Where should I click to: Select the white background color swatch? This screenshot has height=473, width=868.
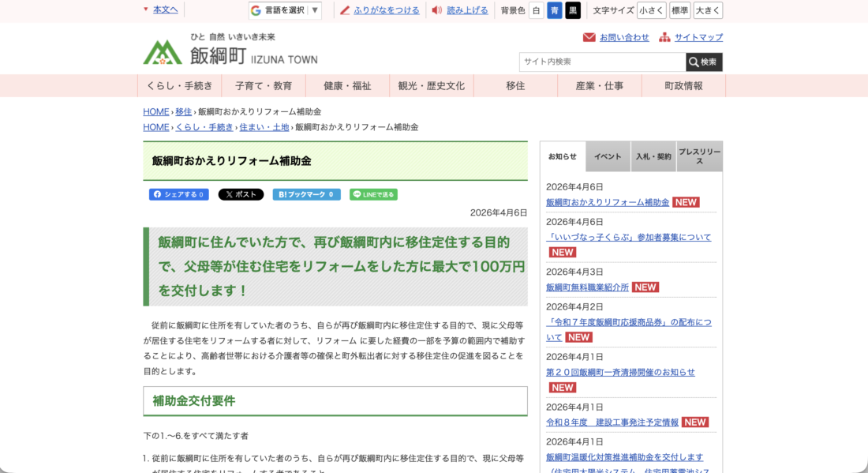click(536, 10)
